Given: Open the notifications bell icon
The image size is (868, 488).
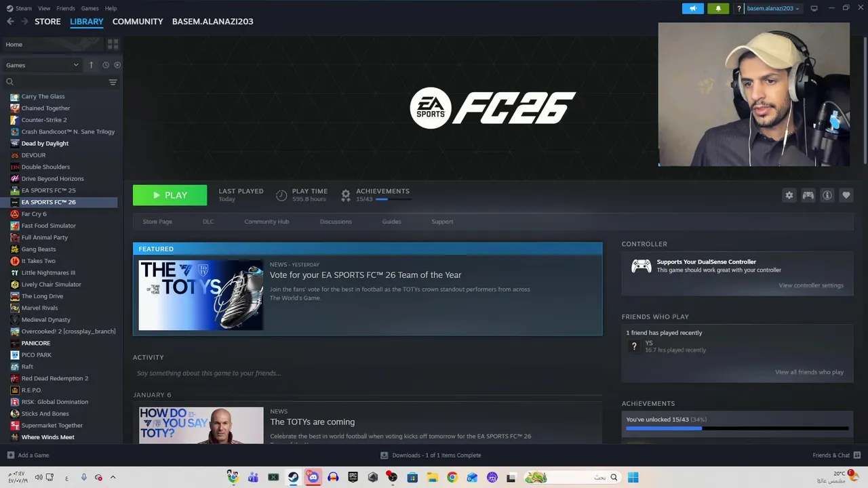Looking at the screenshot, I should coord(718,9).
